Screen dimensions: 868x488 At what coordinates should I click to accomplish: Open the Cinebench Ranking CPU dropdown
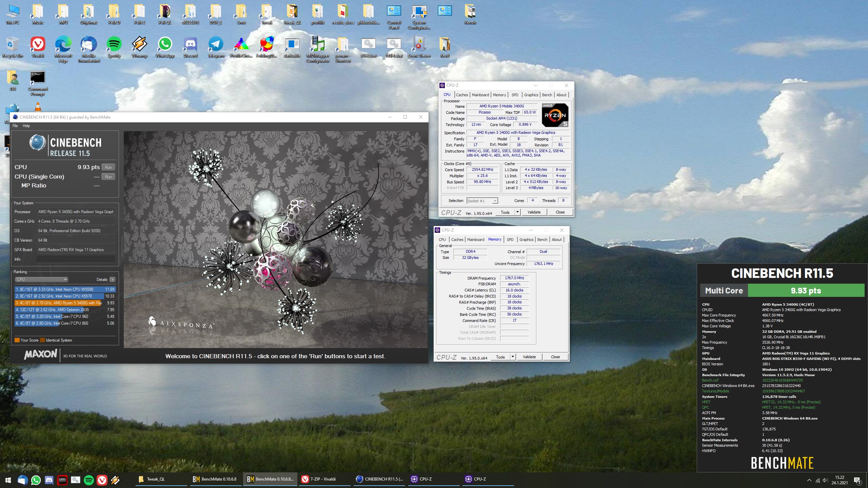(x=42, y=280)
